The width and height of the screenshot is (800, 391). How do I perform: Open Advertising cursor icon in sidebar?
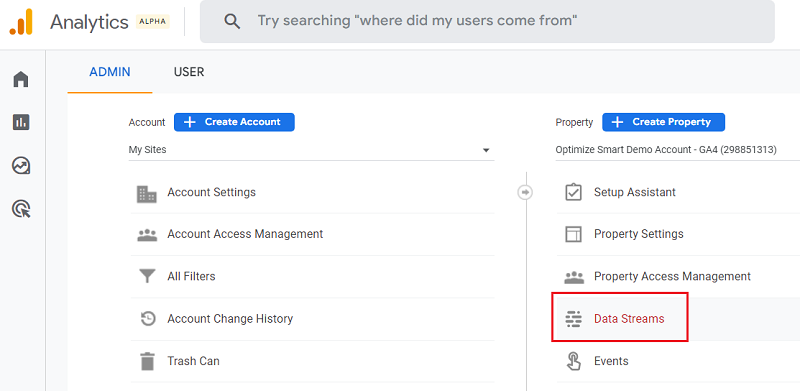tap(21, 209)
